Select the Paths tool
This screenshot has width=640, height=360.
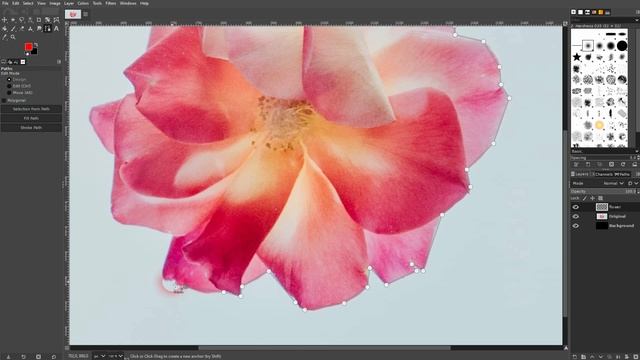point(47,29)
